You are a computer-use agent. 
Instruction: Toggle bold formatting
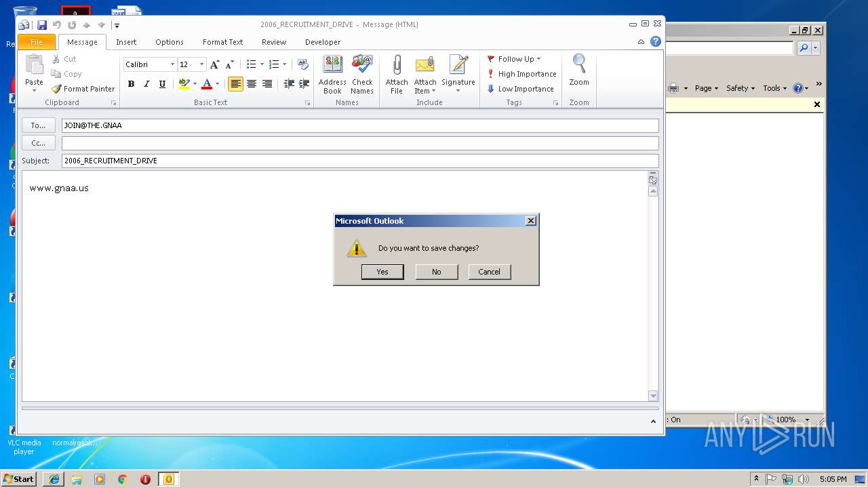(x=131, y=84)
